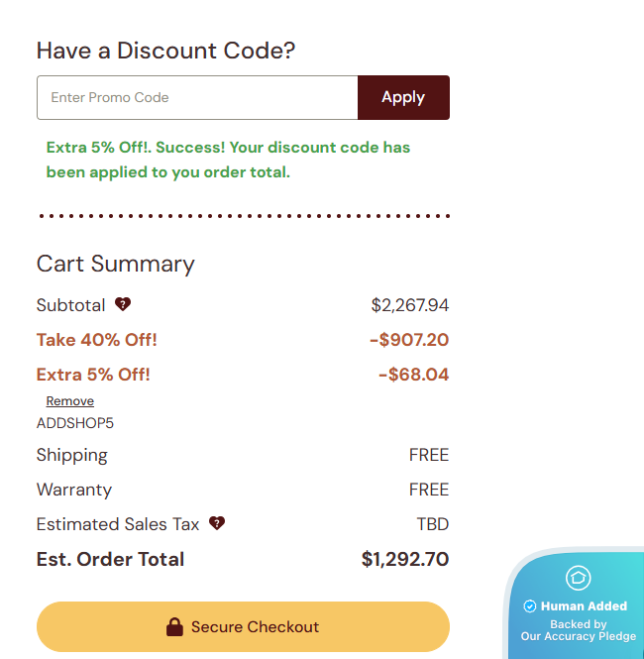Click the green discount success message
The height and width of the screenshot is (659, 644).
(228, 160)
